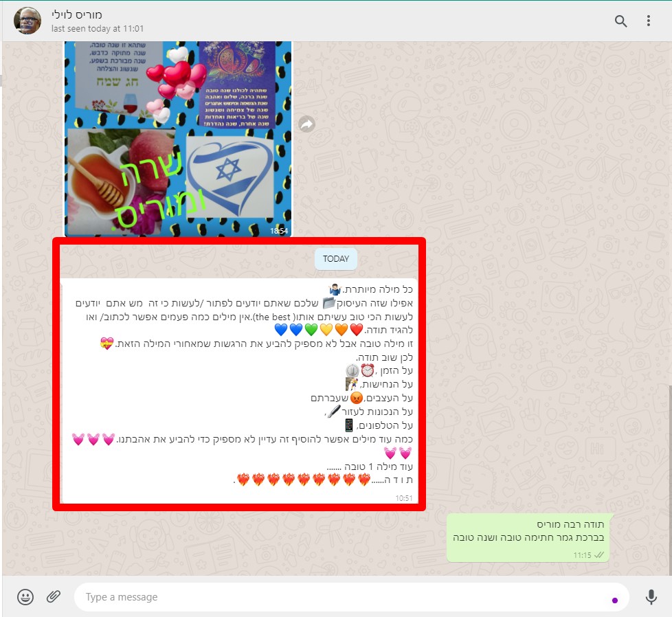Image resolution: width=672 pixels, height=617 pixels.
Task: Click the green sent message bubble
Action: [529, 538]
